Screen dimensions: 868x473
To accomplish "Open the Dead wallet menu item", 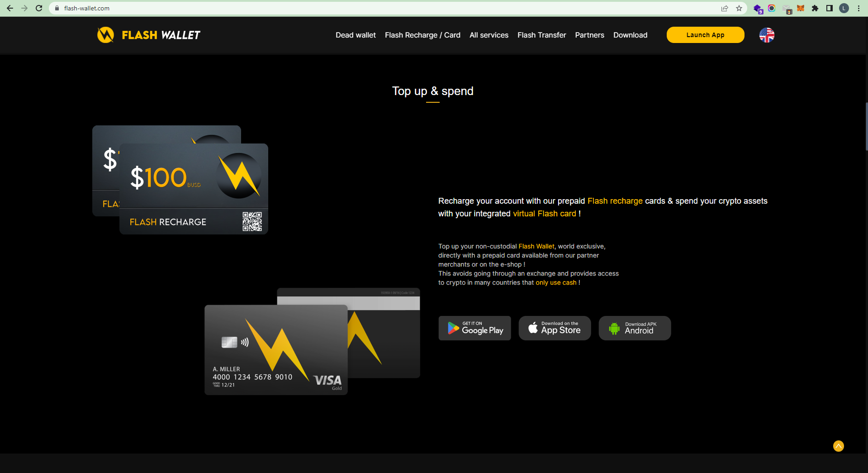I will [356, 35].
